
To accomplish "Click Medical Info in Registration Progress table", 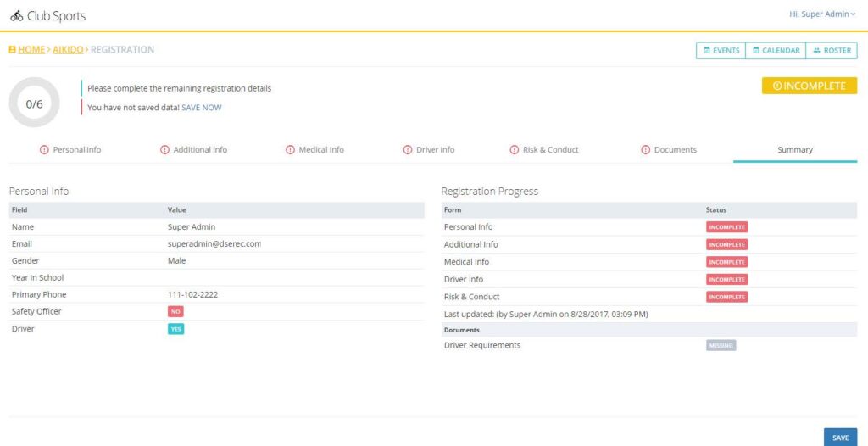I will tap(467, 261).
